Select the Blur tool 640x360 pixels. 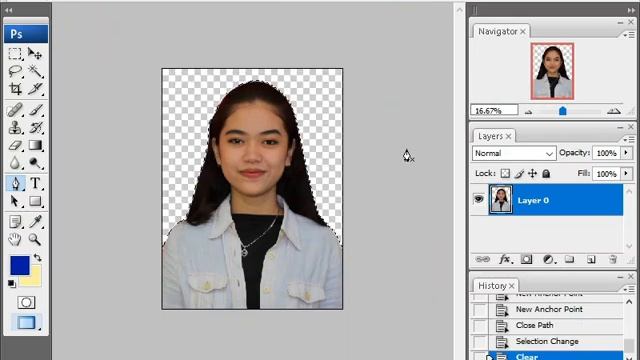tap(15, 163)
